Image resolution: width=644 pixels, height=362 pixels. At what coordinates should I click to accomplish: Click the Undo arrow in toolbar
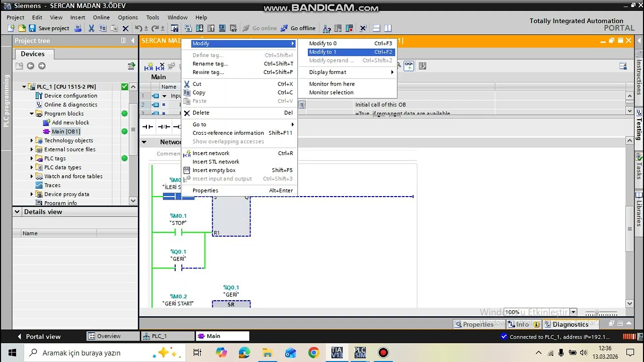138,29
